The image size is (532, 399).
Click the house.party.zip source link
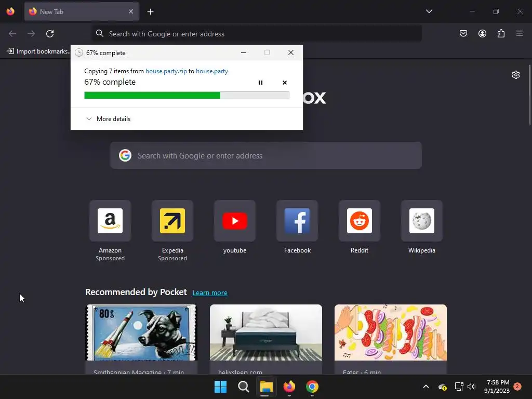click(166, 71)
